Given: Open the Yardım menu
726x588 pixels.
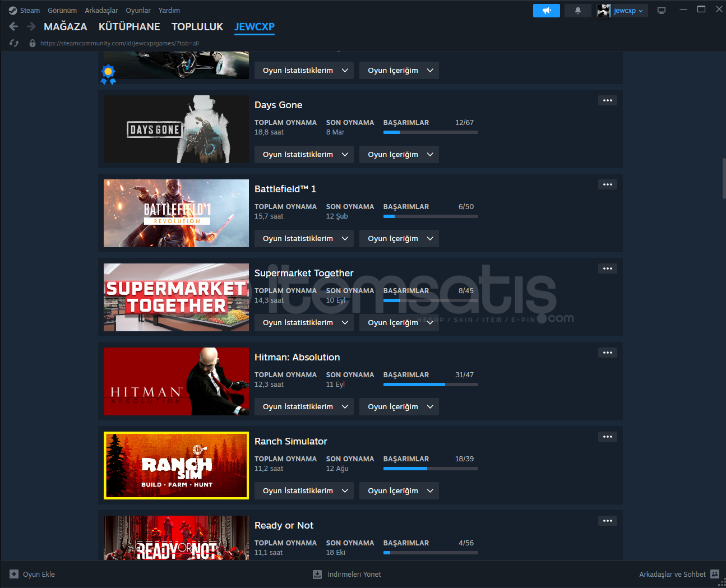Looking at the screenshot, I should pos(169,11).
